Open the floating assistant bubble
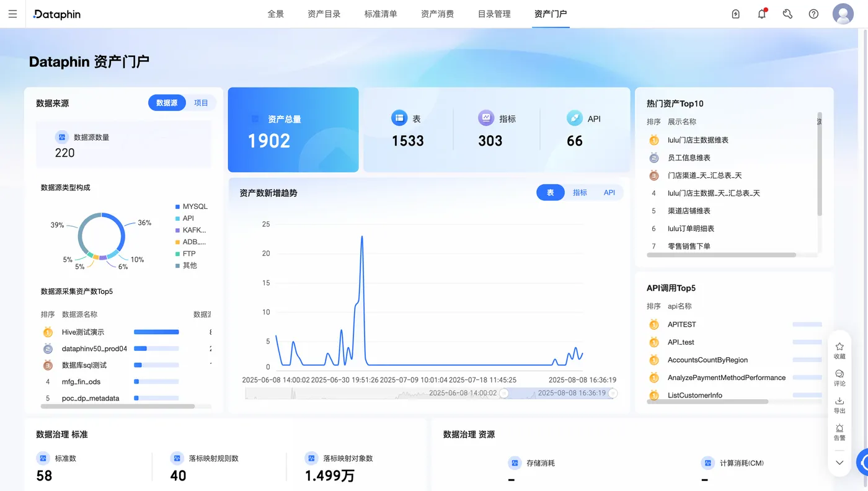 pyautogui.click(x=862, y=462)
